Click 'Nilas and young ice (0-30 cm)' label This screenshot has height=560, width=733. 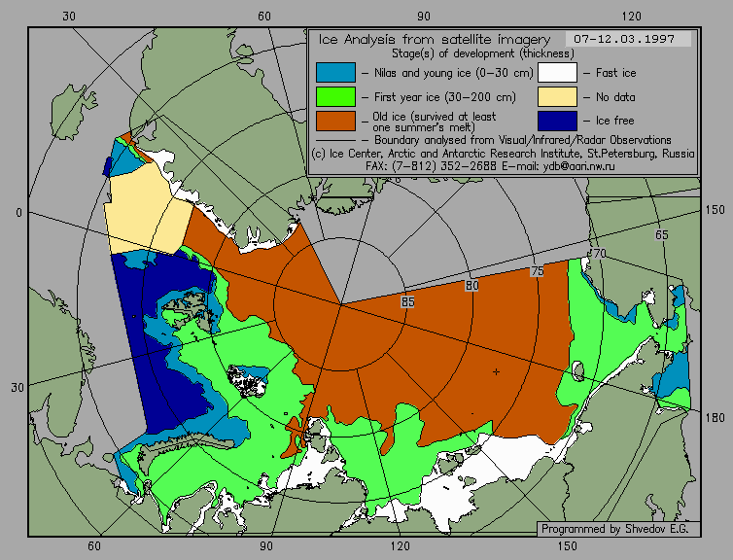click(453, 73)
